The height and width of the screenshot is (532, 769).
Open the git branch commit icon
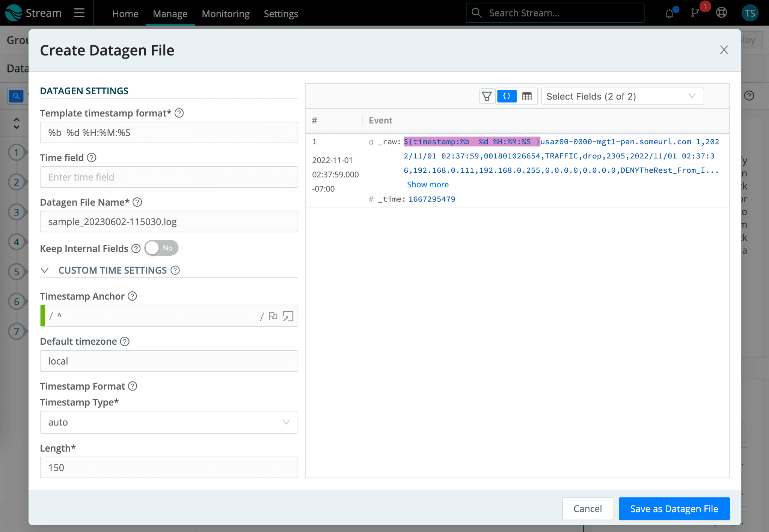695,13
